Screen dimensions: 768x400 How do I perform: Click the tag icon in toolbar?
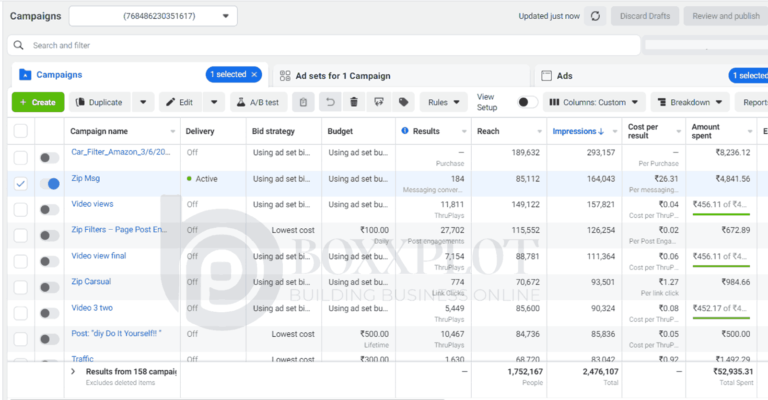[x=403, y=102]
